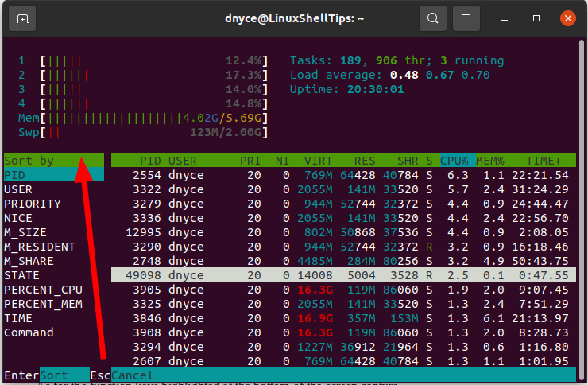Viewport: 588px width, 385px height.
Task: Click the Sort by panel header
Action: coord(54,161)
